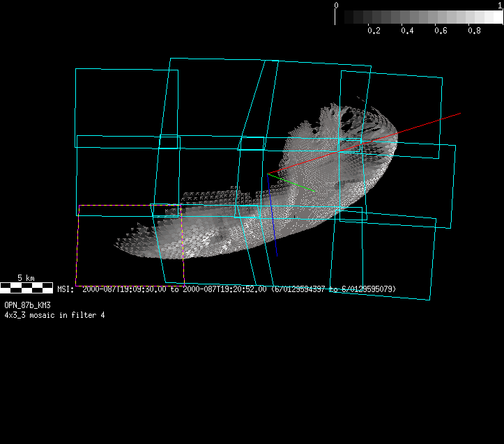
Task: Click the 0.6 tick label on colorbar
Action: [441, 31]
